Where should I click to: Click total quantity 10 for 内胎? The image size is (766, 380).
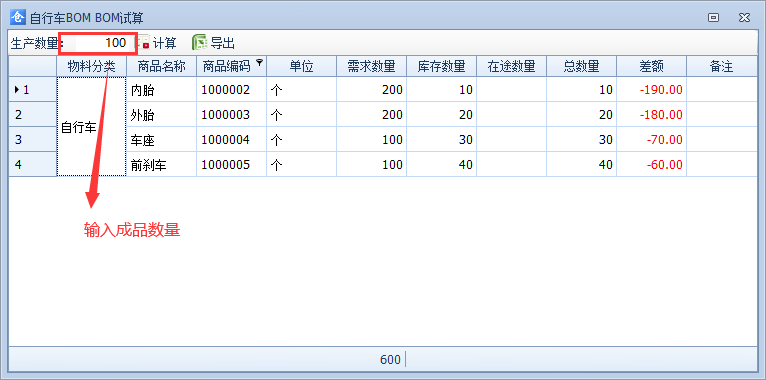tap(581, 89)
